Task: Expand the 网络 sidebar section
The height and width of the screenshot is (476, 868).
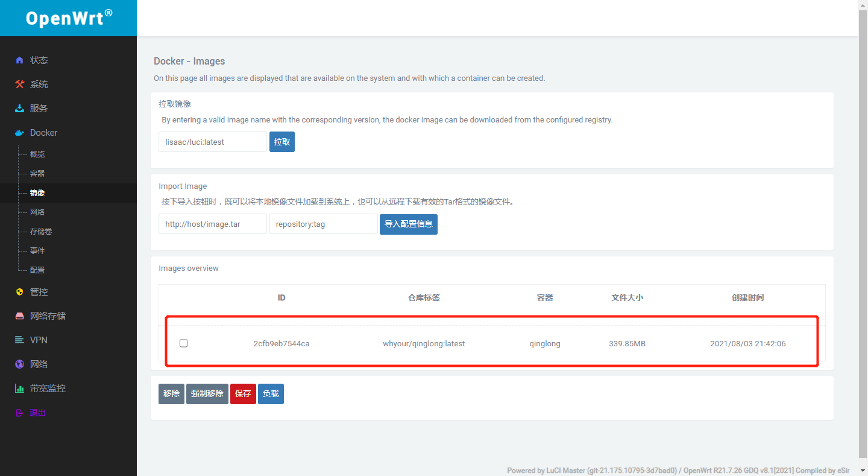Action: (x=36, y=364)
